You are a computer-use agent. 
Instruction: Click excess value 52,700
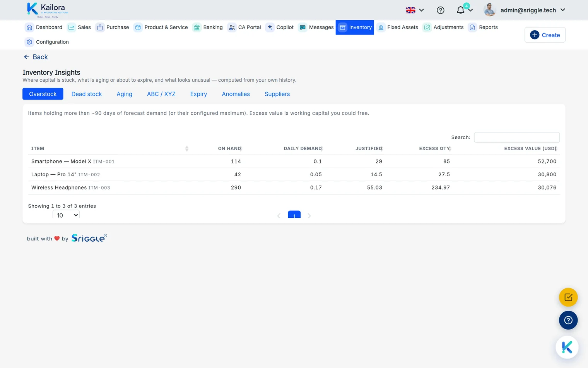[x=547, y=162]
